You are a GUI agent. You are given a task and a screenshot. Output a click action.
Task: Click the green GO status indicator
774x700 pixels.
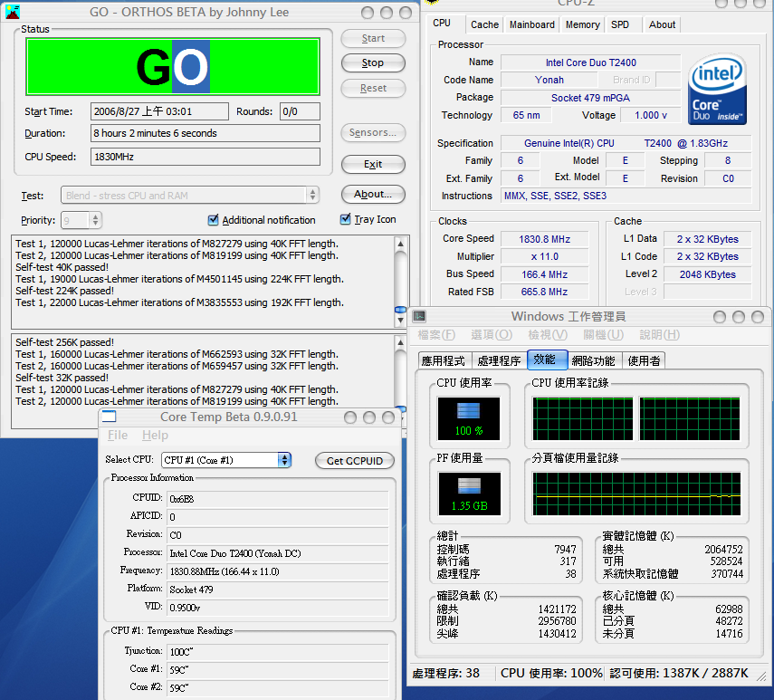[173, 67]
